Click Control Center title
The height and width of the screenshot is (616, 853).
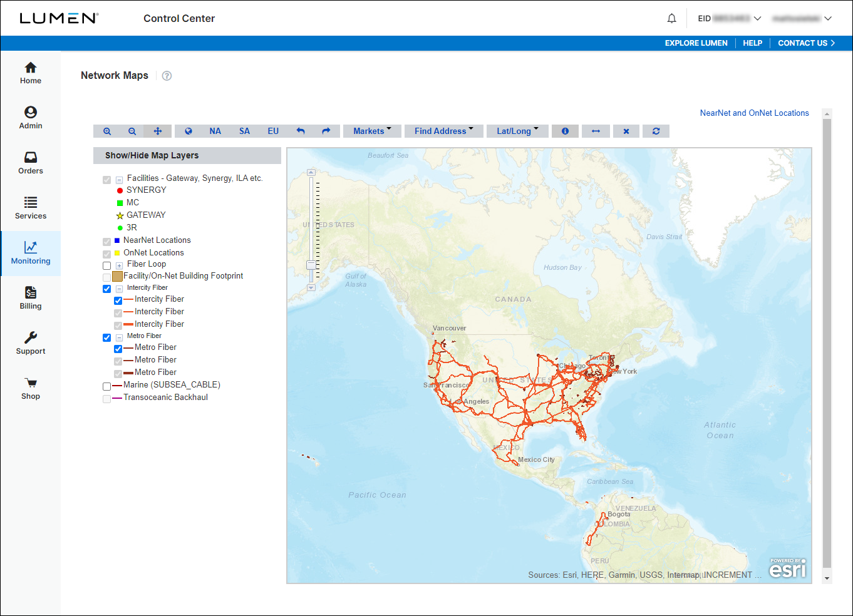pos(179,19)
